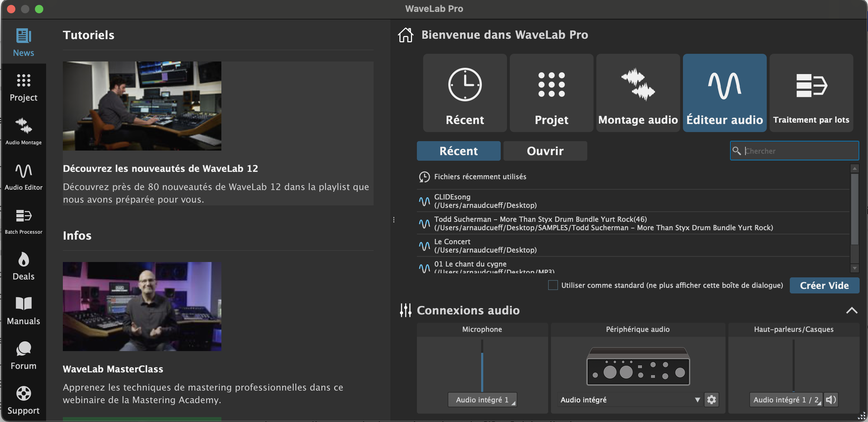Select the Projet tab tile

click(x=551, y=93)
